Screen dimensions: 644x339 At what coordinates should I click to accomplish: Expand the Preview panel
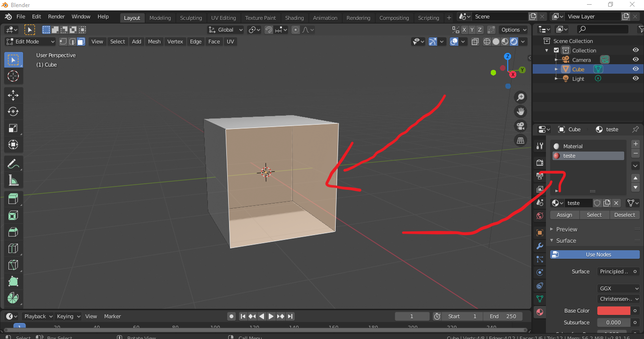(x=566, y=229)
